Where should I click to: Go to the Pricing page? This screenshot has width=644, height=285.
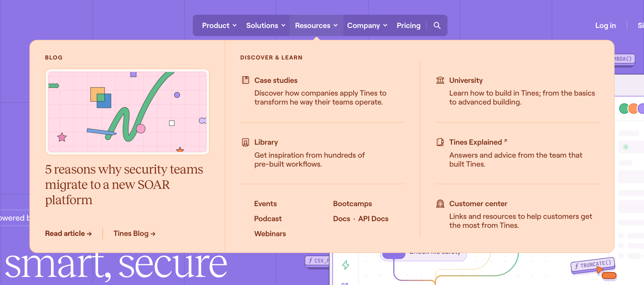point(408,25)
